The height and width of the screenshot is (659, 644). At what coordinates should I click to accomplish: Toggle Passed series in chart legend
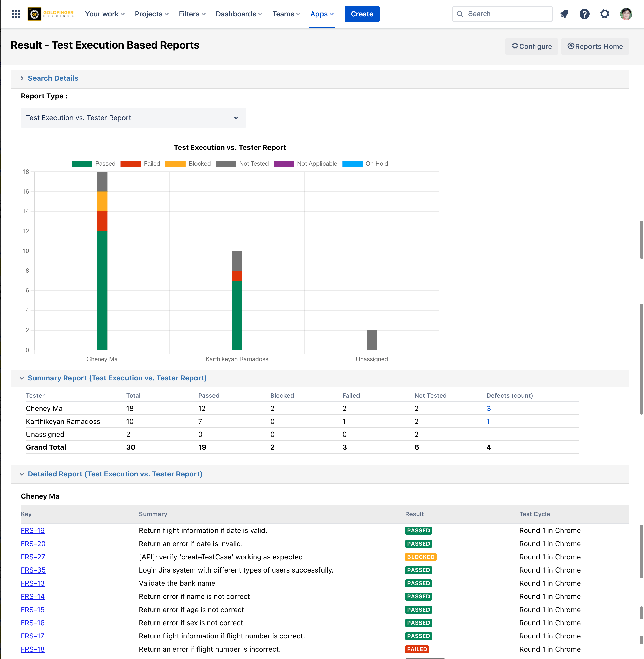coord(94,163)
